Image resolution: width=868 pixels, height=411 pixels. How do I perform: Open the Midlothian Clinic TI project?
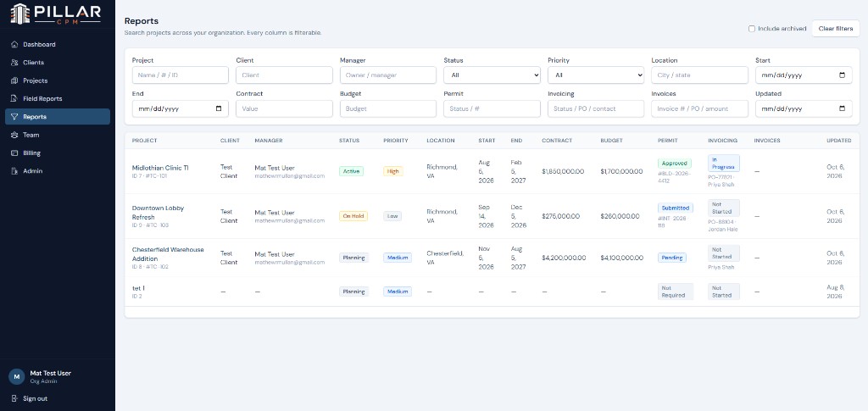[160, 168]
